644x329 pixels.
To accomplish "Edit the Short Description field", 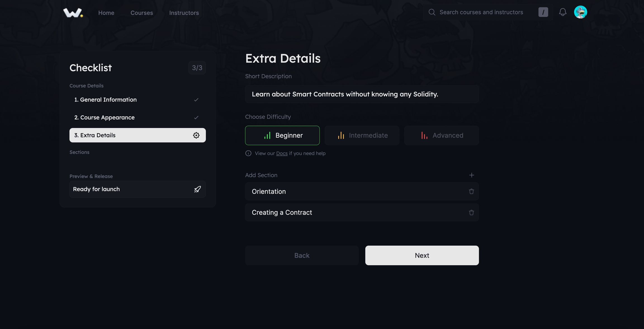I will (362, 94).
